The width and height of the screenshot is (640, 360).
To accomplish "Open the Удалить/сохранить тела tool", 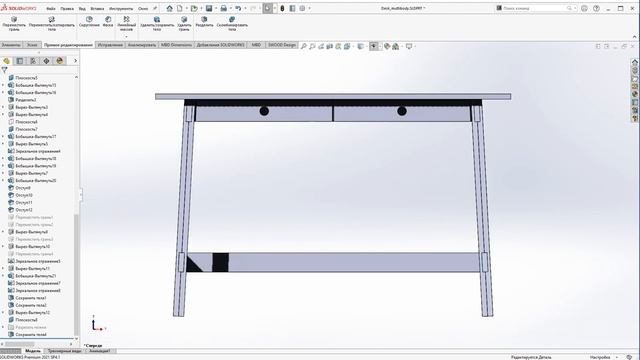I will [157, 24].
